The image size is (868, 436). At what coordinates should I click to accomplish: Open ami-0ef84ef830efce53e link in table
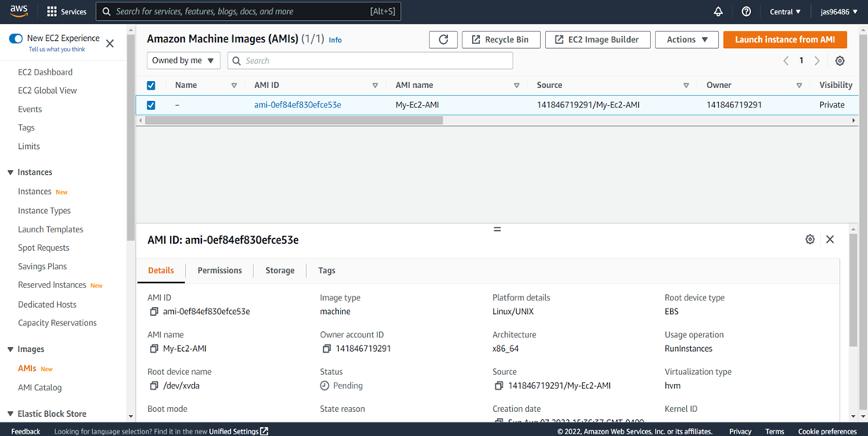[x=297, y=104]
